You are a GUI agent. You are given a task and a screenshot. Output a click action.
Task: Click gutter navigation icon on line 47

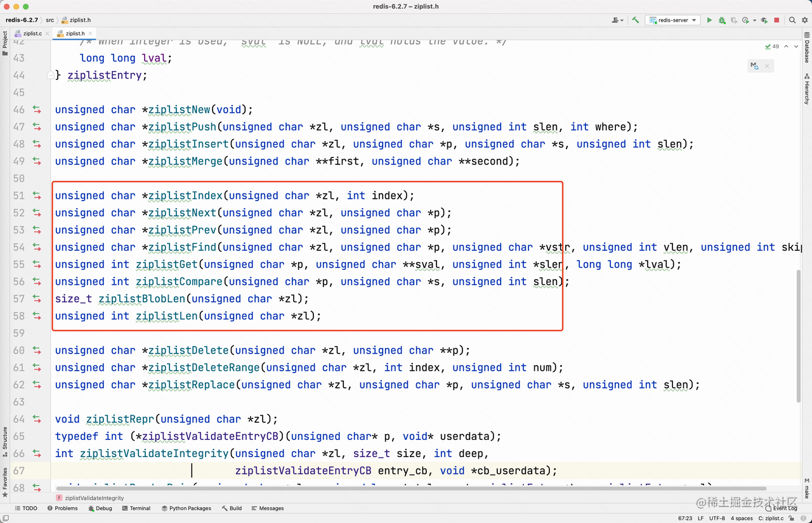37,127
